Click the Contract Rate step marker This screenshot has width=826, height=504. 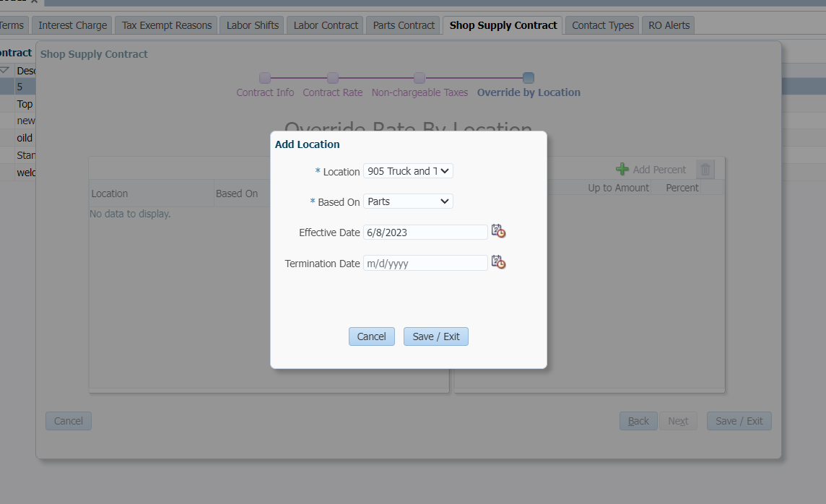333,78
